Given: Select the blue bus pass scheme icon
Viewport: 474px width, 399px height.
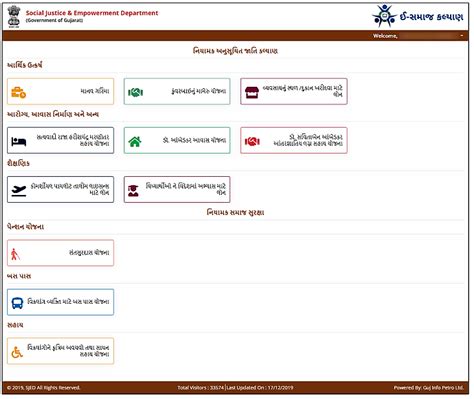Looking at the screenshot, I should (17, 303).
